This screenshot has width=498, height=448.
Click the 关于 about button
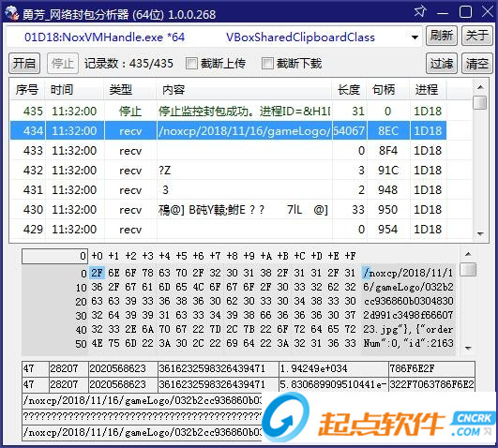[476, 36]
